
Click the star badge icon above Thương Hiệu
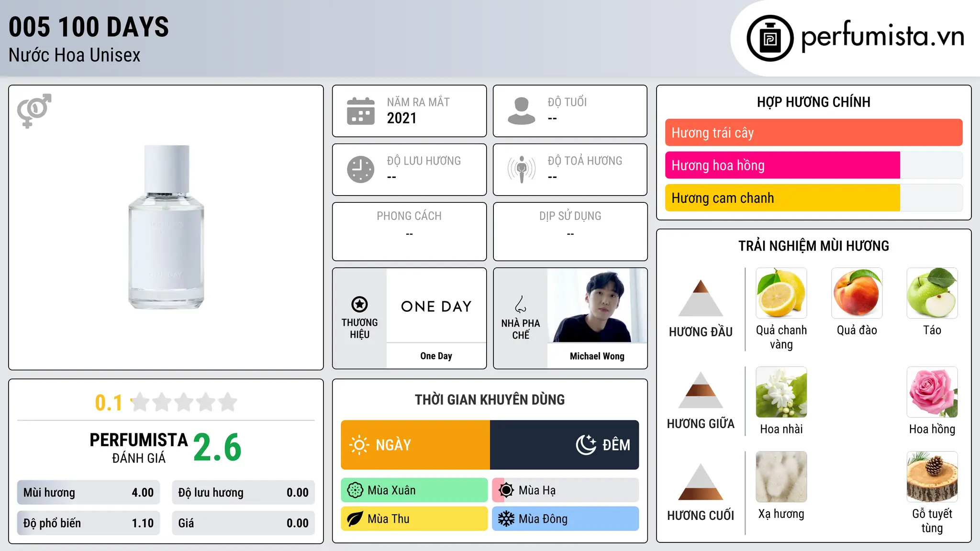[359, 304]
